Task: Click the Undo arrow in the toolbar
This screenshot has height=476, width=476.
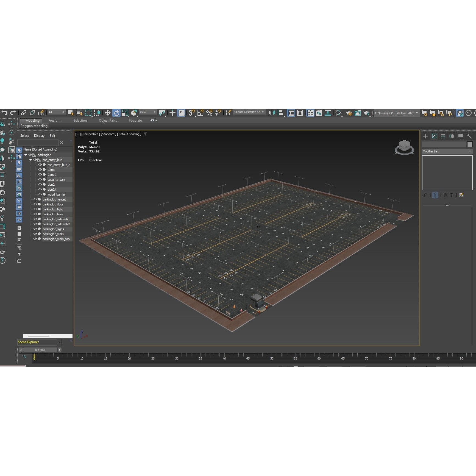Action: click(5, 113)
